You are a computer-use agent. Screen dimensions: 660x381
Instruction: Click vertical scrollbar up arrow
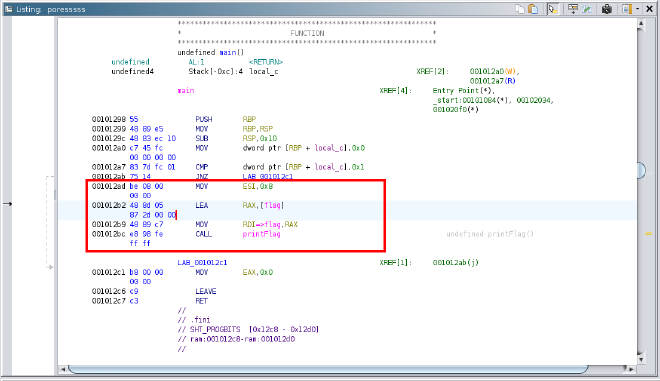pyautogui.click(x=641, y=24)
